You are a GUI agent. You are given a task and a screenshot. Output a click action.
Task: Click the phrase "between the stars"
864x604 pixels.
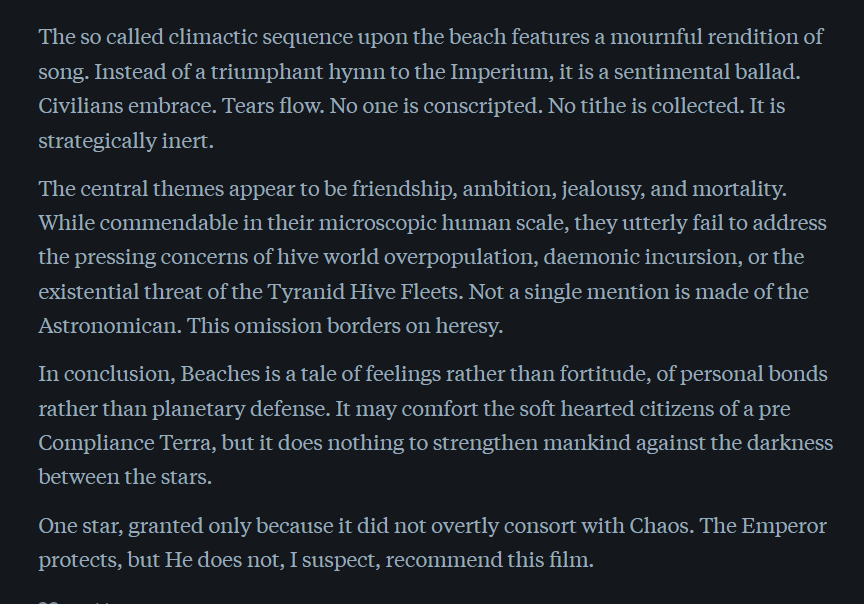pyautogui.click(x=125, y=477)
